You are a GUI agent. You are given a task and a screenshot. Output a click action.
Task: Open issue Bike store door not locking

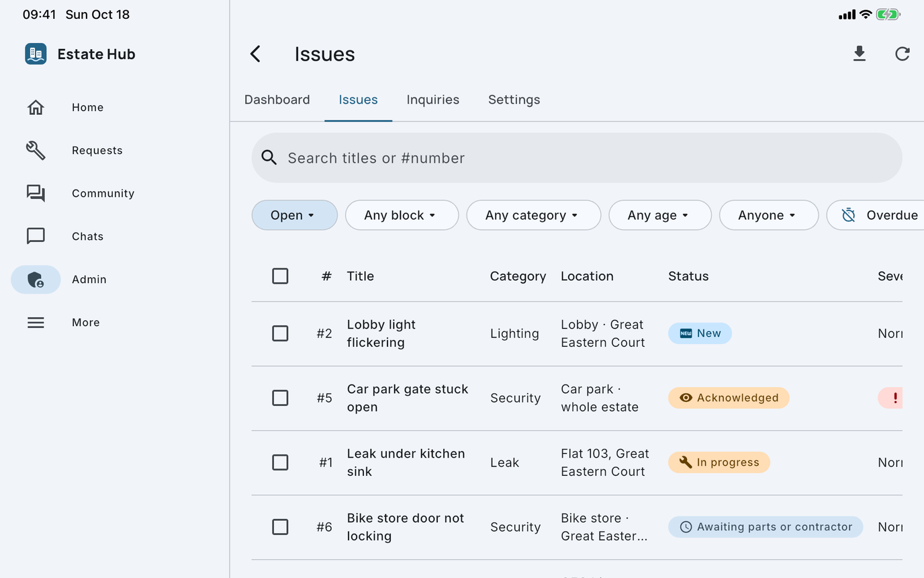point(406,527)
